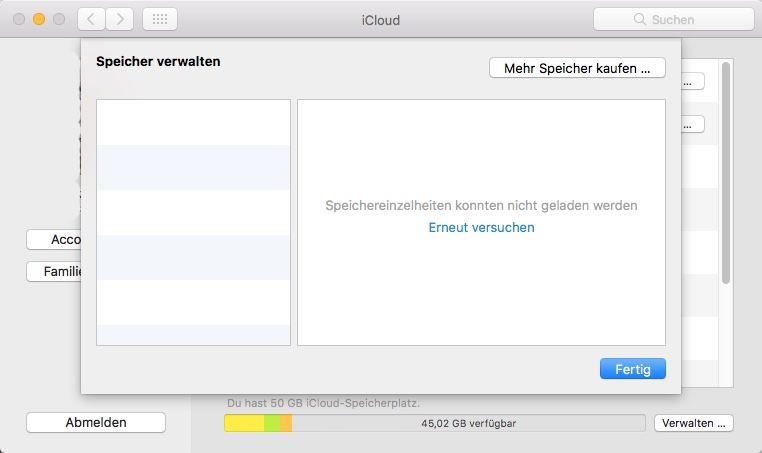The height and width of the screenshot is (453, 762).
Task: Click the Erneut versuchen link
Action: (x=481, y=227)
